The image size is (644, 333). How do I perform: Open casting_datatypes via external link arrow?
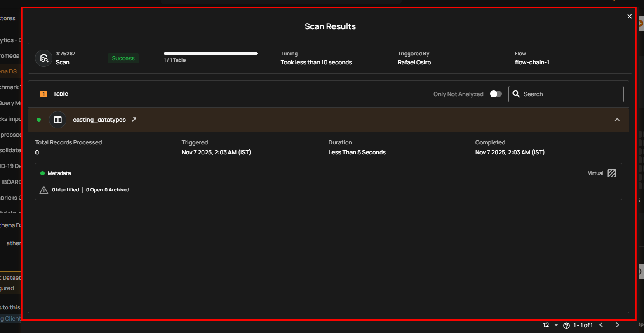coord(134,120)
